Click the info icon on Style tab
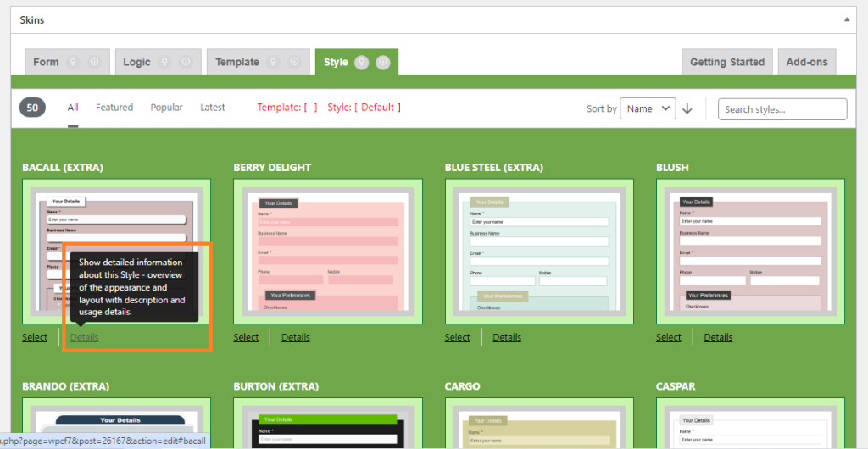This screenshot has width=868, height=449. (x=382, y=62)
